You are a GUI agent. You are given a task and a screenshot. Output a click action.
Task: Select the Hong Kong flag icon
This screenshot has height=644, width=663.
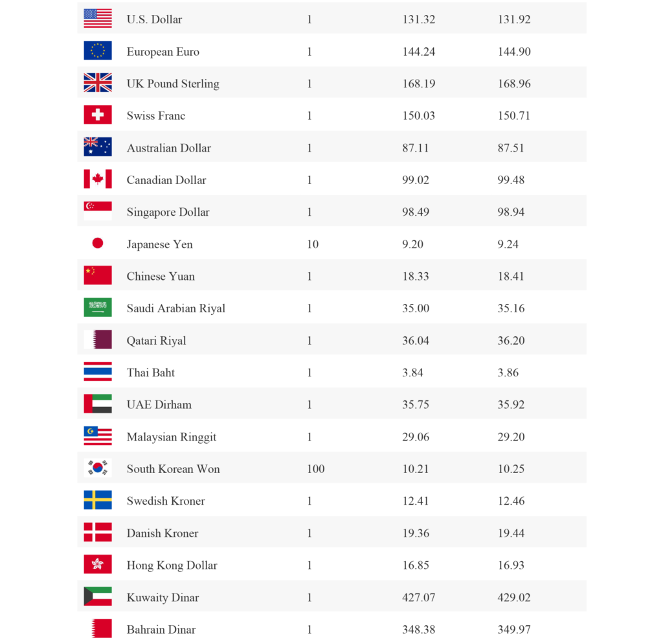click(x=98, y=564)
